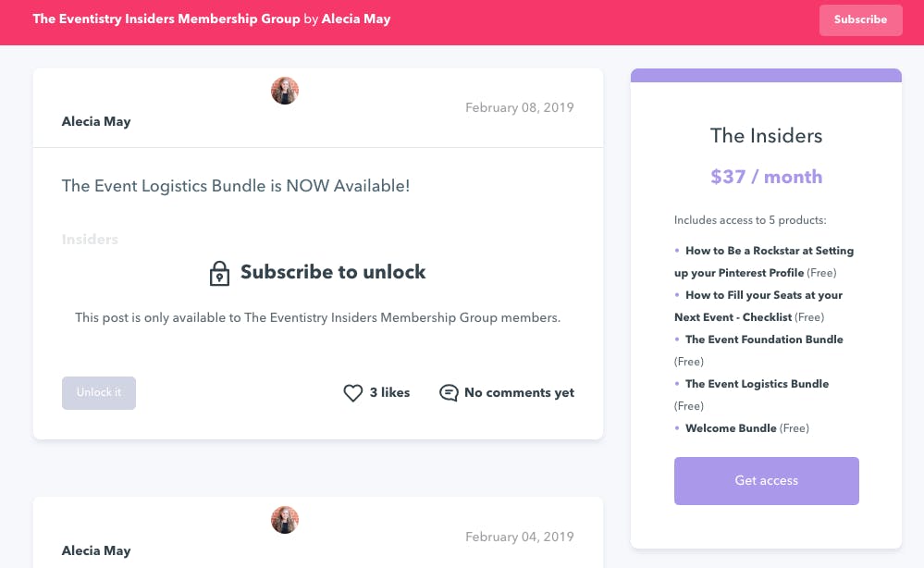
Task: Open The Event Foundation Bundle product
Action: pyautogui.click(x=764, y=340)
